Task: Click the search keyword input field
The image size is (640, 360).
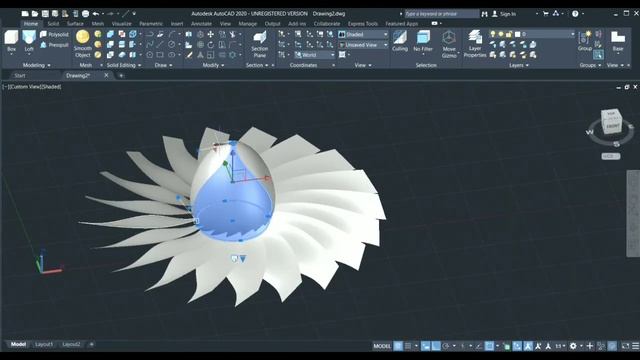Action: click(x=442, y=14)
